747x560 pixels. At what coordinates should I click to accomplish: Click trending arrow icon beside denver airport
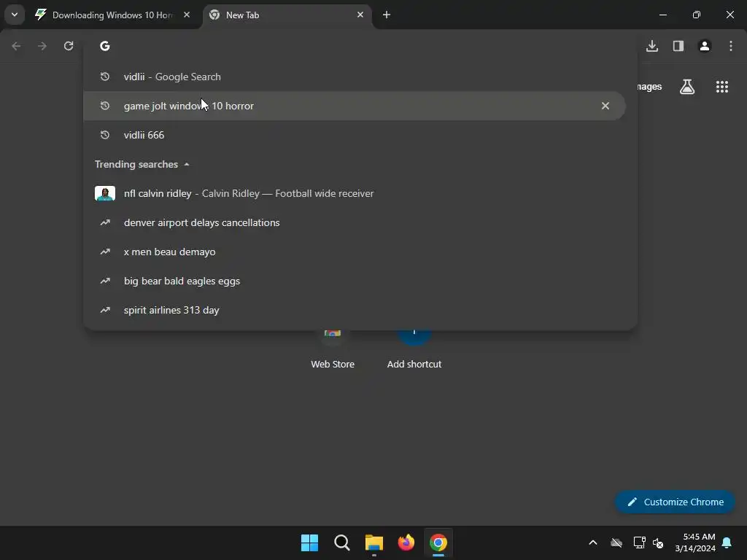point(105,222)
